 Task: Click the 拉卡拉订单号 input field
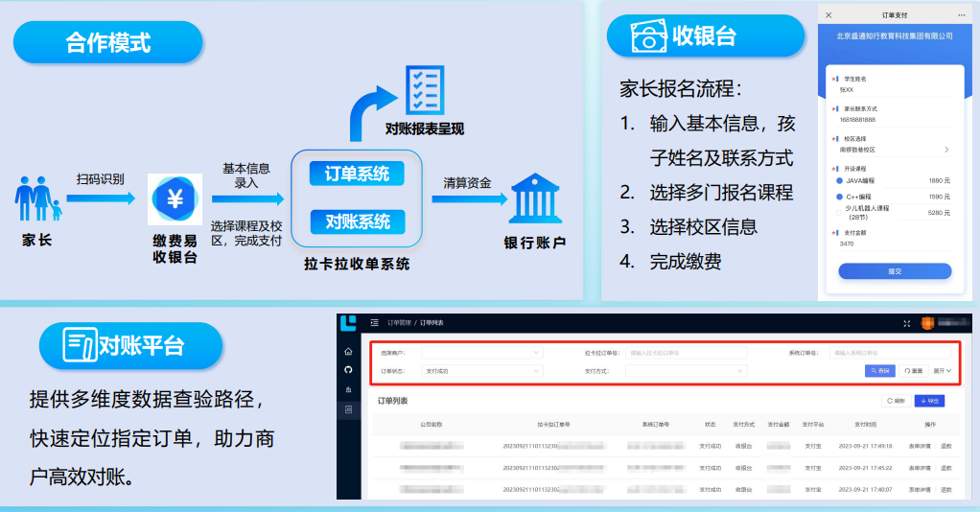click(687, 353)
